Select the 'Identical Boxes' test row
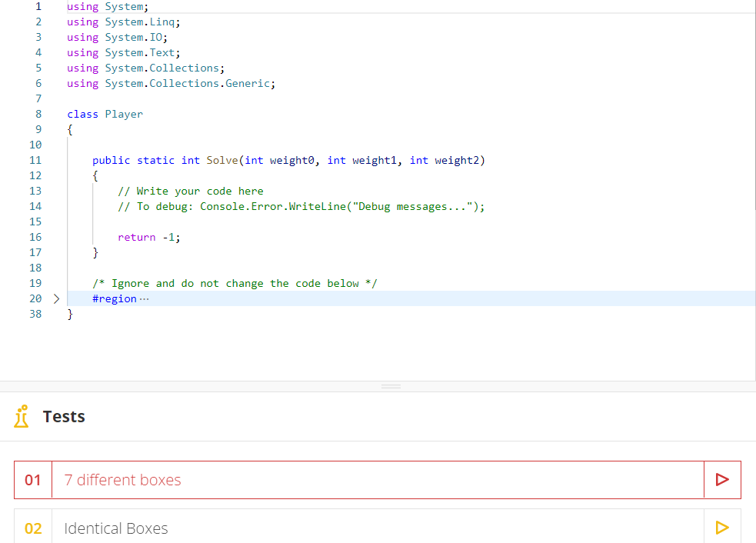Screen dimensions: 756x543 (x=378, y=528)
